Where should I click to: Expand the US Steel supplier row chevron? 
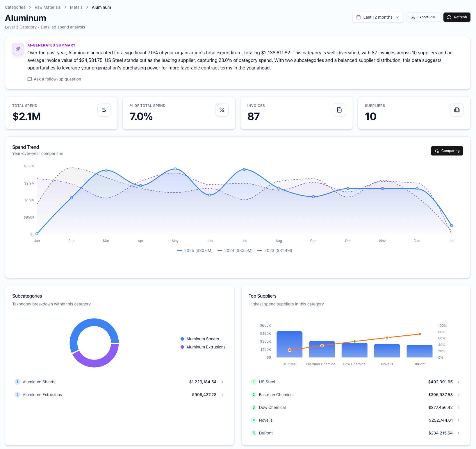point(459,382)
